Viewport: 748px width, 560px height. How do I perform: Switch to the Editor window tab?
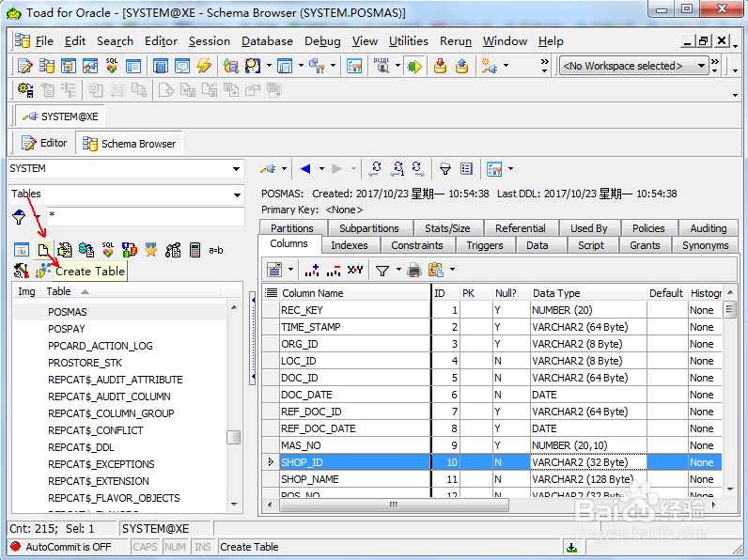coord(44,143)
